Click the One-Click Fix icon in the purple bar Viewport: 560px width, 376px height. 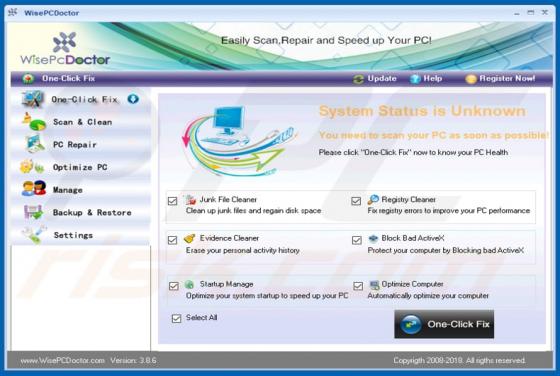pyautogui.click(x=28, y=79)
